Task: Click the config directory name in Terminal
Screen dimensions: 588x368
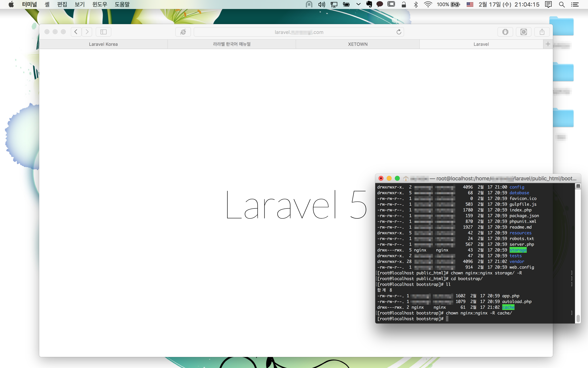Action: 517,187
